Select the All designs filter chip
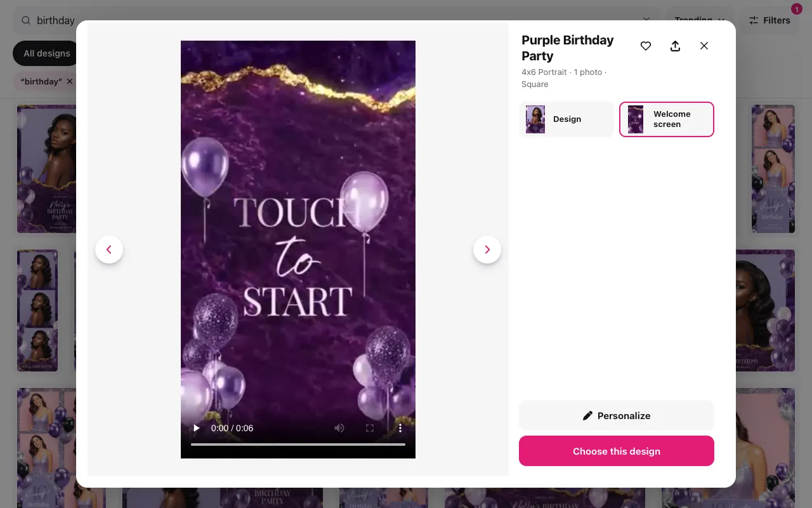Viewport: 812px width, 508px height. click(x=47, y=53)
